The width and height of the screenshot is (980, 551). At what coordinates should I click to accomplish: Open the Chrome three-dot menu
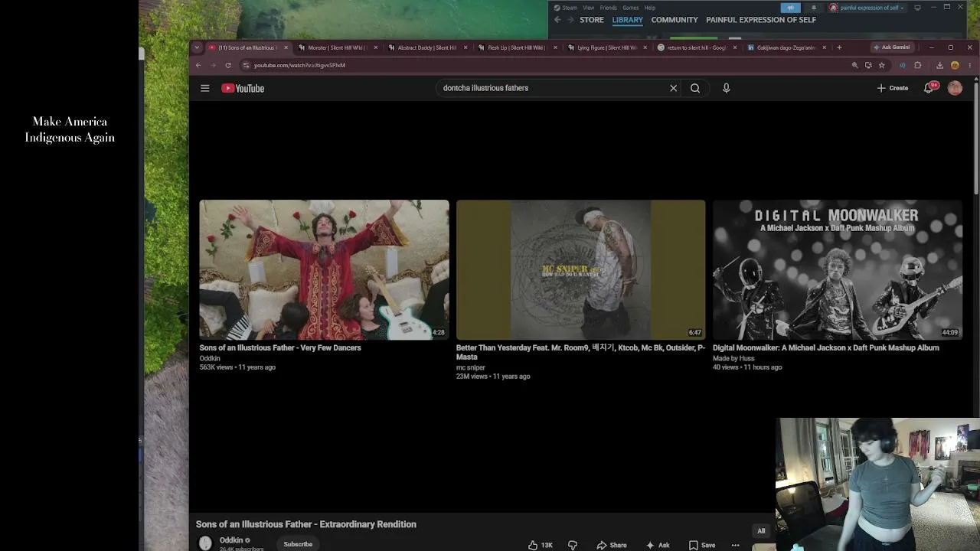[970, 65]
